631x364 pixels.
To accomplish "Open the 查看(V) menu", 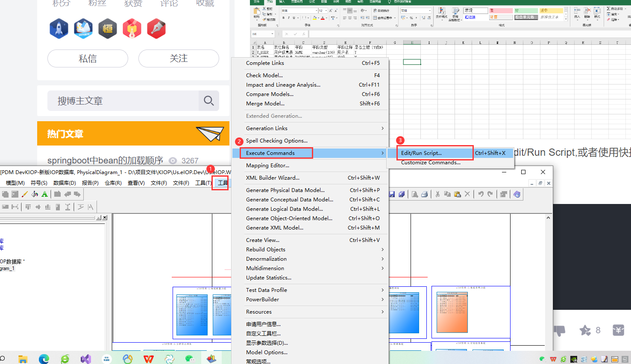I will pos(136,183).
